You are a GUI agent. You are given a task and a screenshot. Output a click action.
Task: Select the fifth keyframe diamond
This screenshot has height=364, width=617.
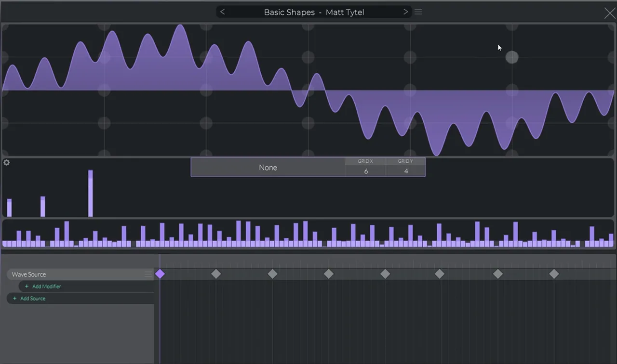pos(385,274)
